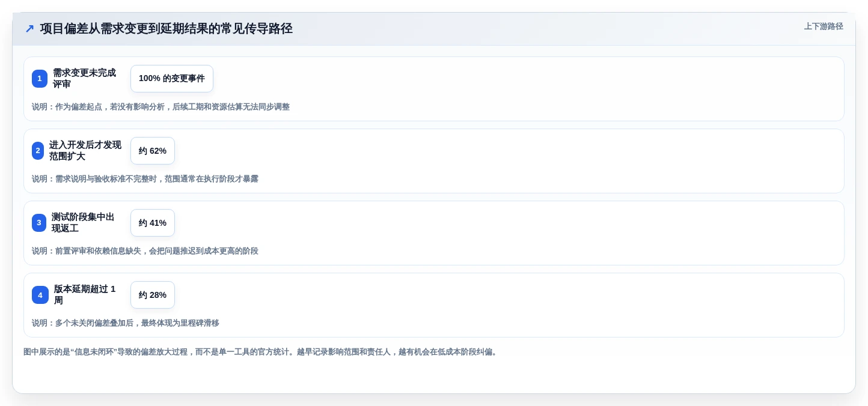Select the 版本延期超过 1 周 step title
The width and height of the screenshot is (868, 406).
[x=85, y=295]
